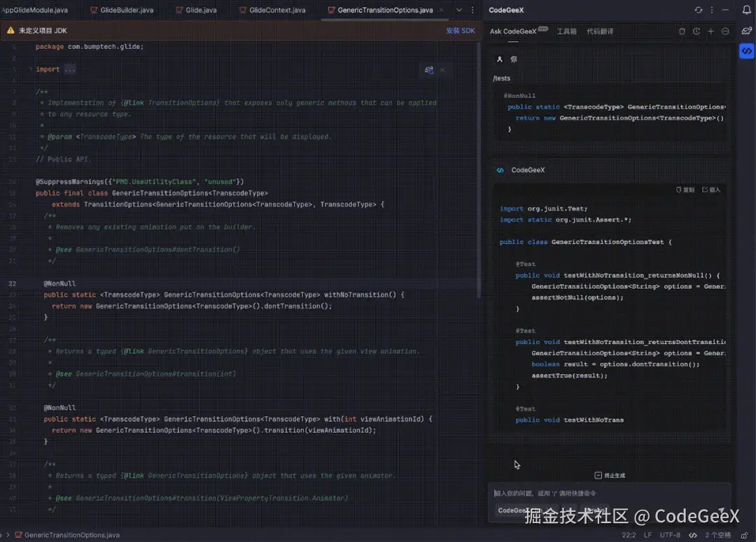Viewport: 756px width, 542px height.
Task: Click assertNotNull(options) line in chat
Action: [x=577, y=298]
